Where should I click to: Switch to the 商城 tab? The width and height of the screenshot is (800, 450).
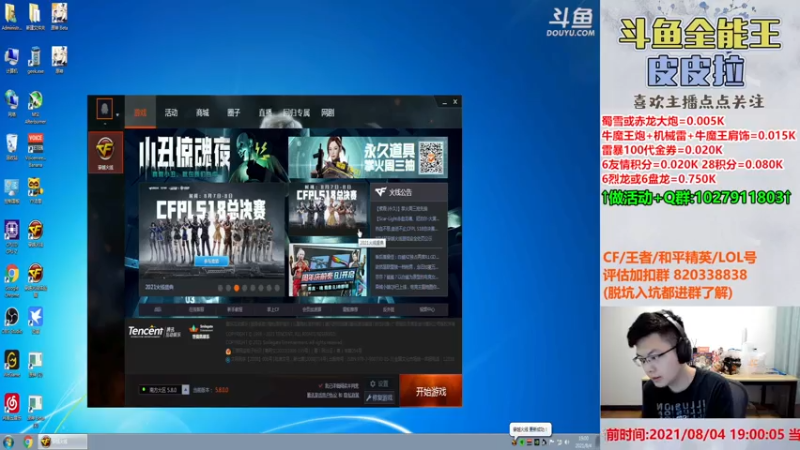[x=203, y=113]
